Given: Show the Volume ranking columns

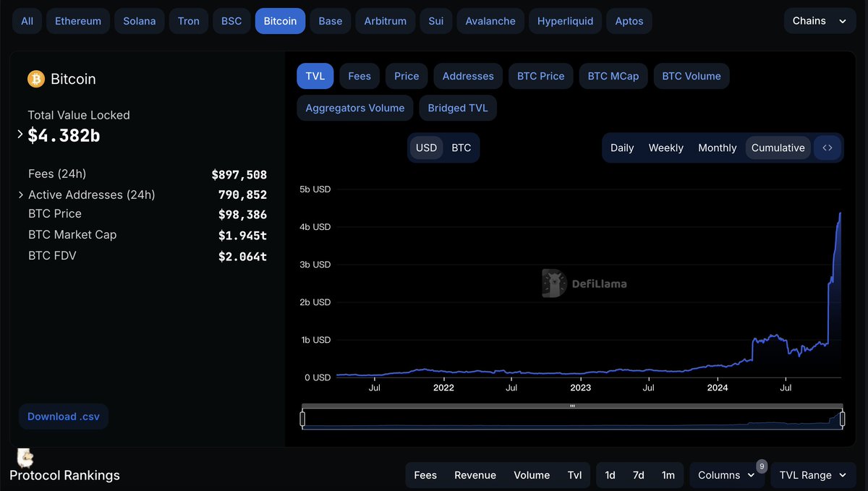Looking at the screenshot, I should tap(532, 475).
